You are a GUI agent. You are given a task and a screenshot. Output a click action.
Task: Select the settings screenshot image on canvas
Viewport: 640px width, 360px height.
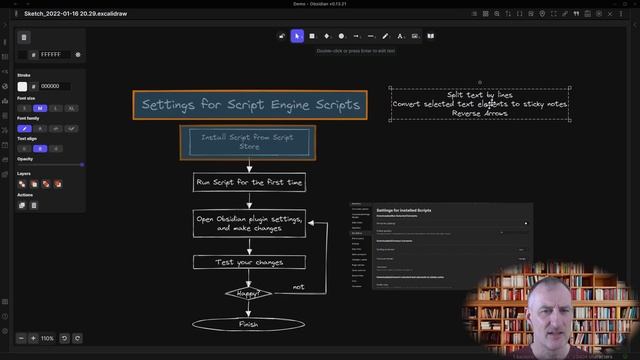(x=442, y=246)
